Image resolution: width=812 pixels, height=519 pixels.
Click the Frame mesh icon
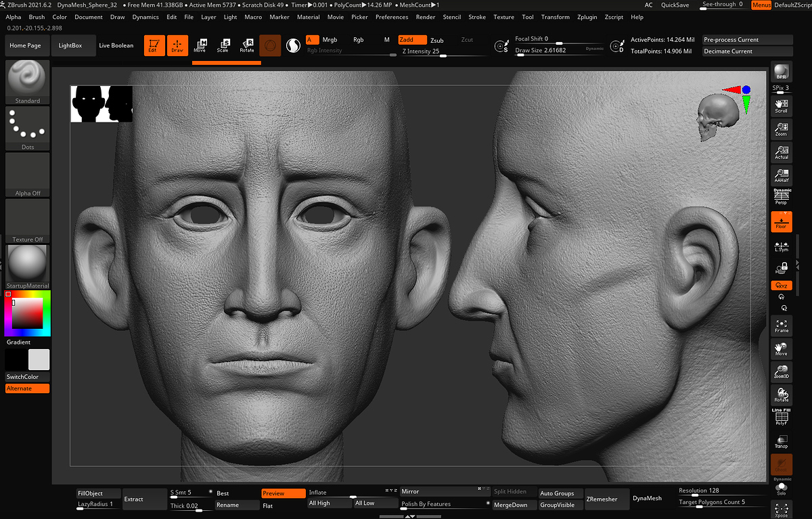[782, 325]
